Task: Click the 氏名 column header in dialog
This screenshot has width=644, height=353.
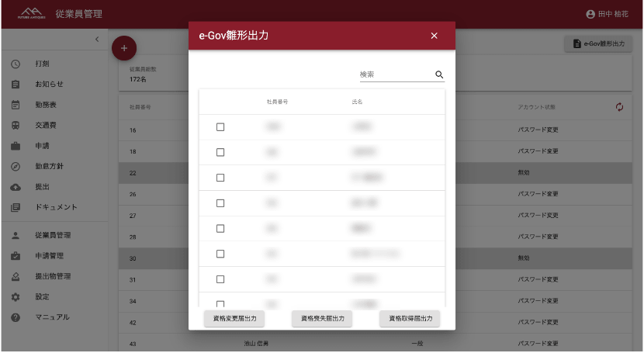Action: (x=357, y=102)
